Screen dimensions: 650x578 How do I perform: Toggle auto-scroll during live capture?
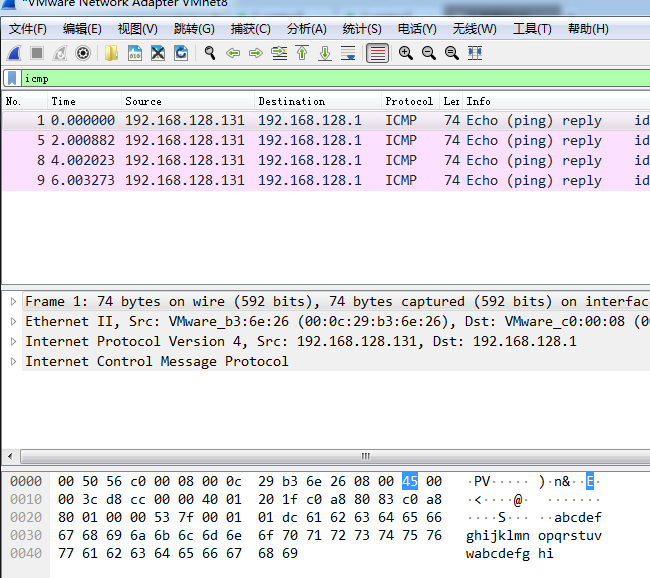tap(348, 53)
